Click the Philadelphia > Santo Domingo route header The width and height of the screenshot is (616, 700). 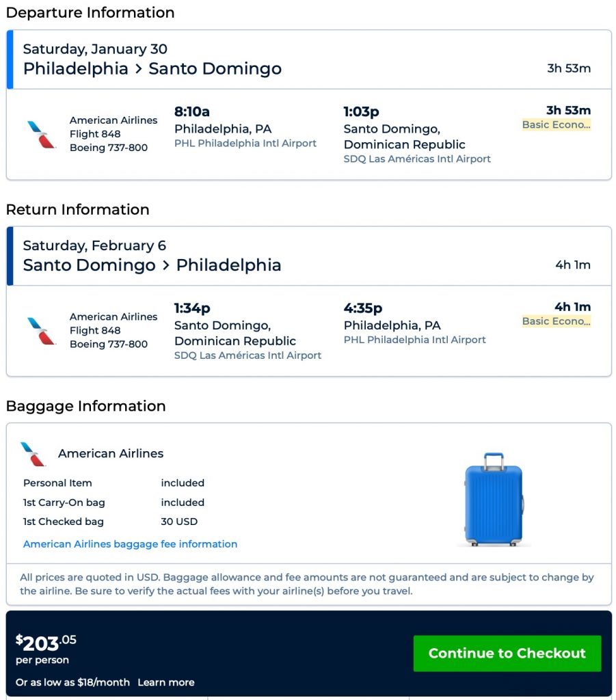point(152,69)
